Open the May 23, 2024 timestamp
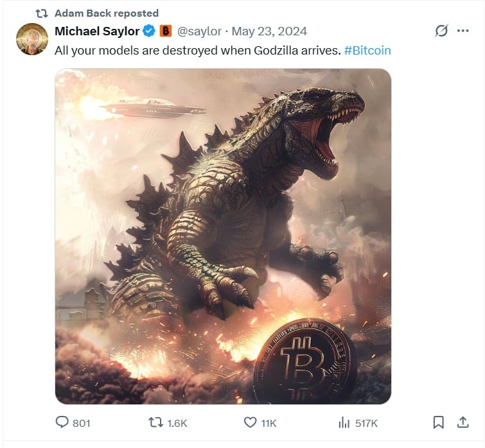Screen dimensions: 485x448 [269, 31]
